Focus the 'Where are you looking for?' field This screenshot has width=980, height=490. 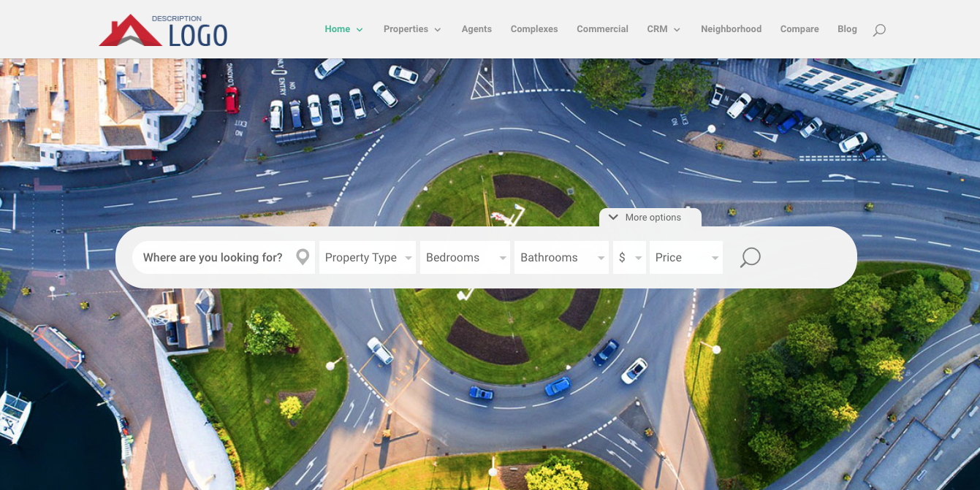coord(224,257)
